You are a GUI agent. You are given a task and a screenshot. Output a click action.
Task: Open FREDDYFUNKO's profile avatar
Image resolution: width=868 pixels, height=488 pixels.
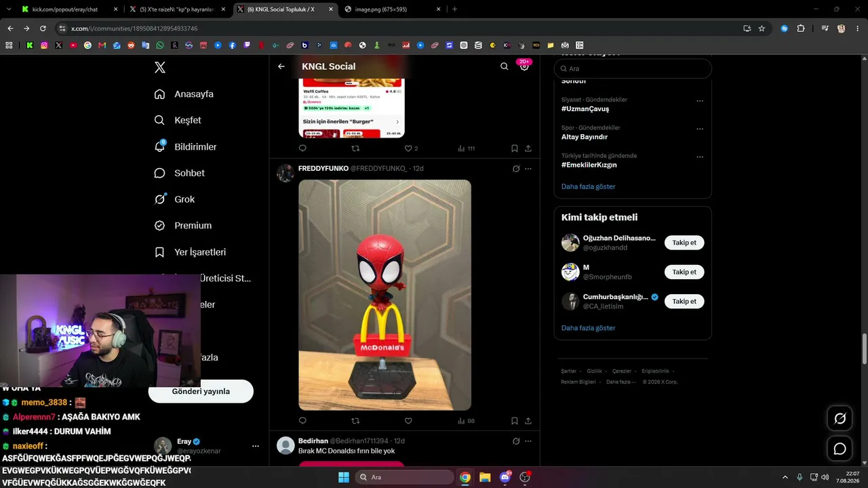285,173
